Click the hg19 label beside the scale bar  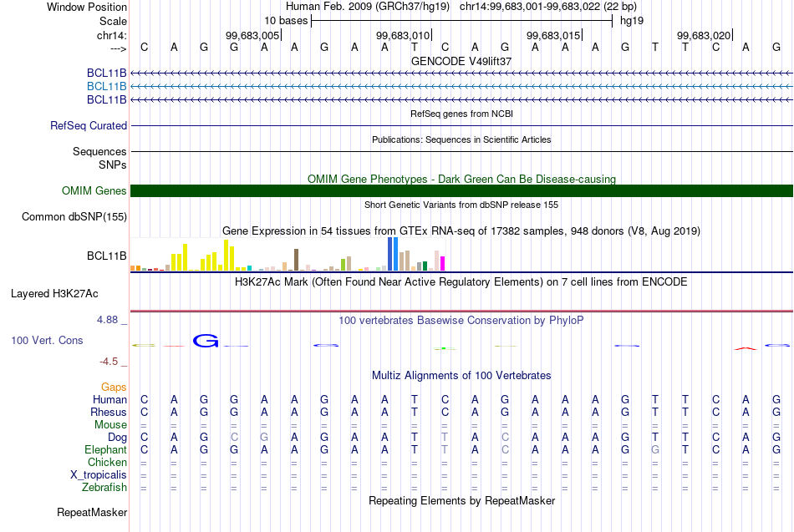pyautogui.click(x=632, y=21)
